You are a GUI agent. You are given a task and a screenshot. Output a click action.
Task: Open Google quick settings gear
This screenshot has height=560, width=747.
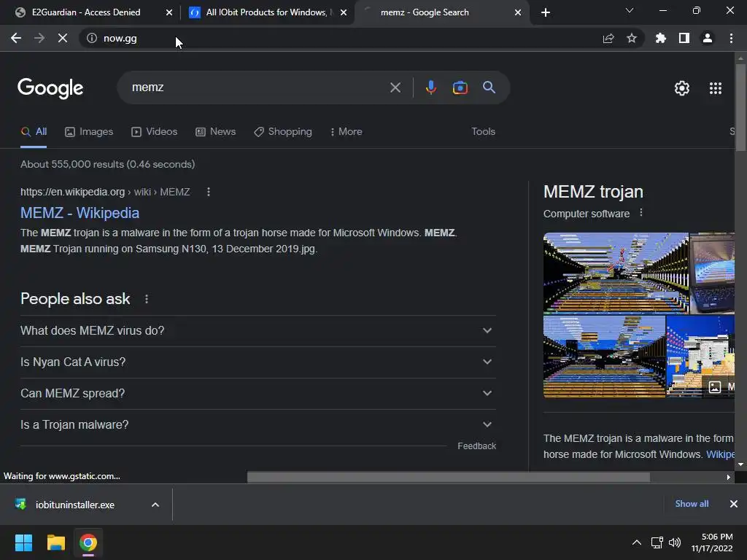pos(682,88)
